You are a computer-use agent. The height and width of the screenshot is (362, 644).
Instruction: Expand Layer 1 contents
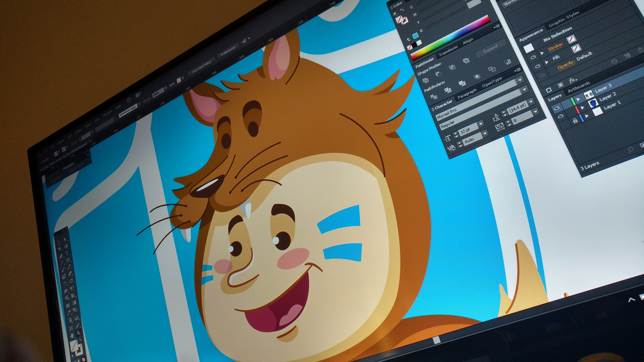coord(586,116)
